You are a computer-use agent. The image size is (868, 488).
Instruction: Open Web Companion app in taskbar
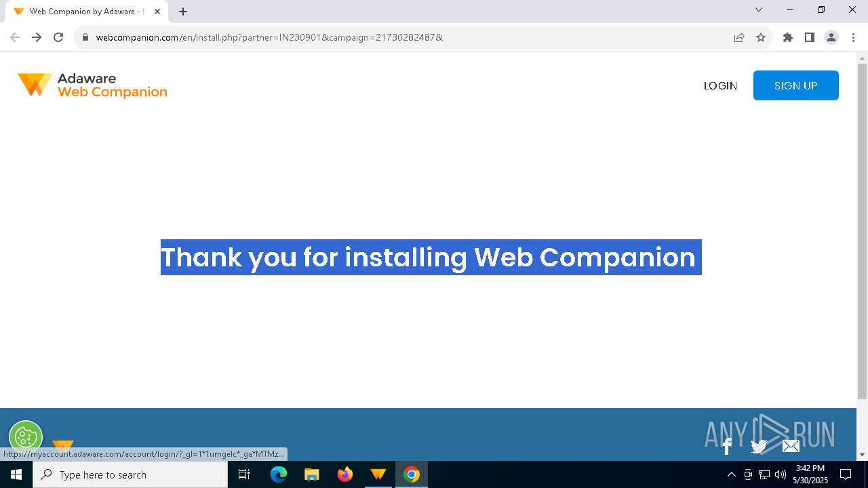coord(378,474)
